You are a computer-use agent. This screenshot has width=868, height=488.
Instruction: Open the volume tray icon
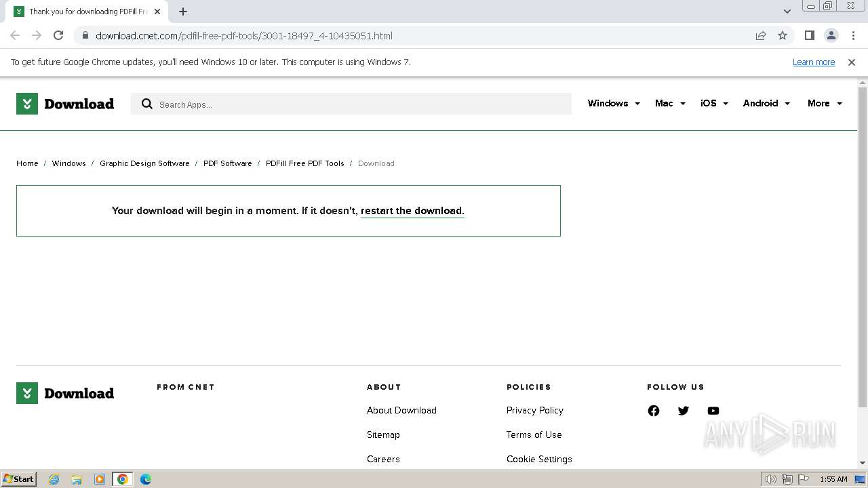[x=770, y=479]
